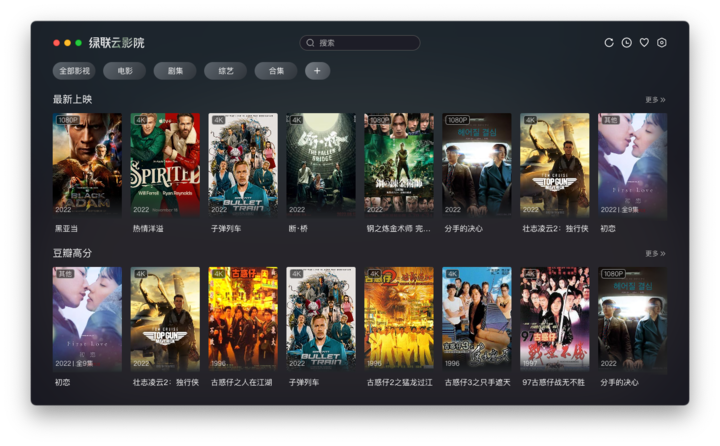Open First Love poster in 豆瓣高分
This screenshot has height=446, width=720.
pos(87,319)
